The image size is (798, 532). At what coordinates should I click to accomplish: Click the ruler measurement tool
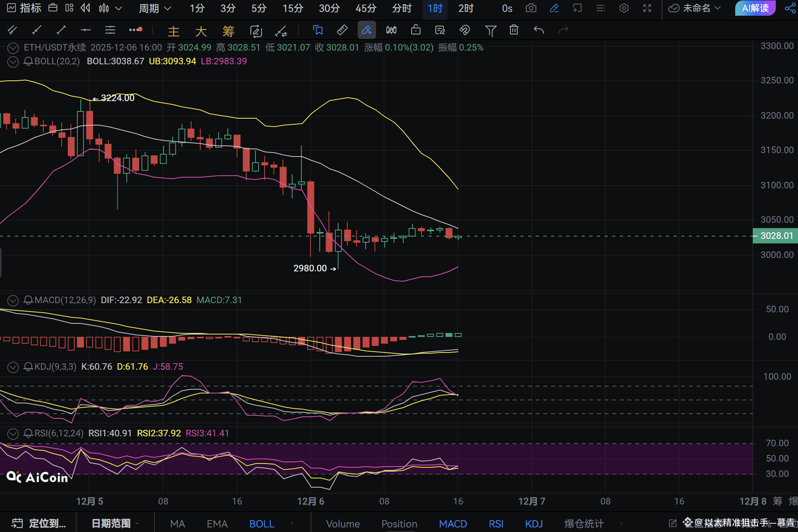[x=342, y=30]
